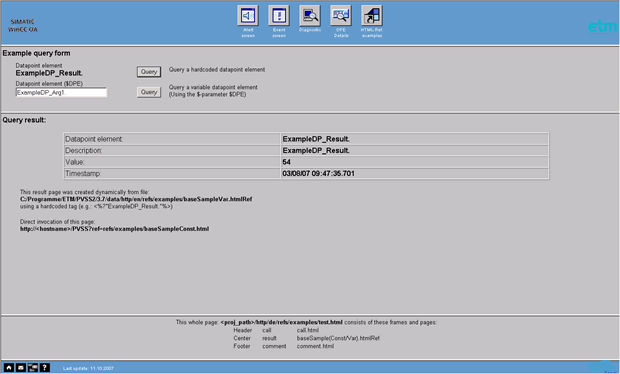Open HTML-Ref examples icon
620x374 pixels.
point(372,16)
